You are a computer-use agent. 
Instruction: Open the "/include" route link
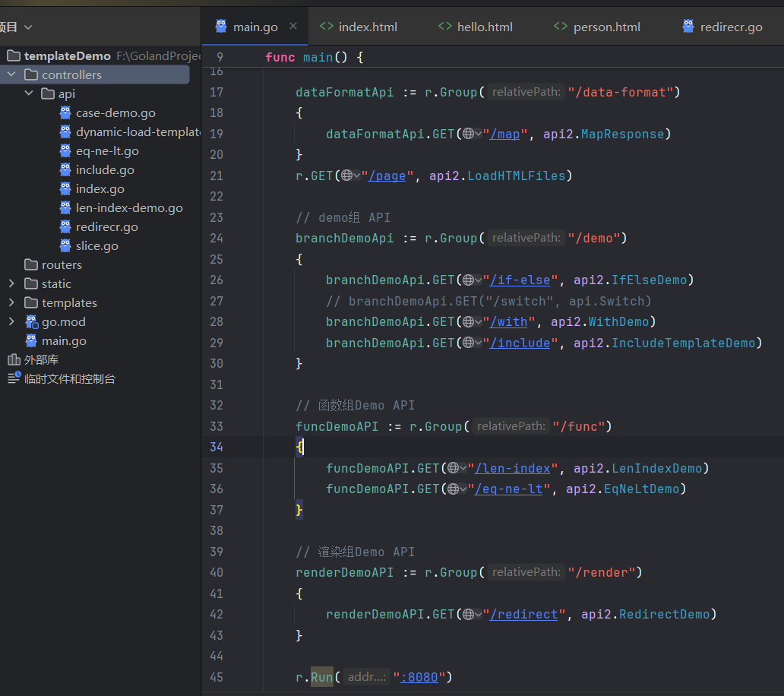[x=520, y=343]
